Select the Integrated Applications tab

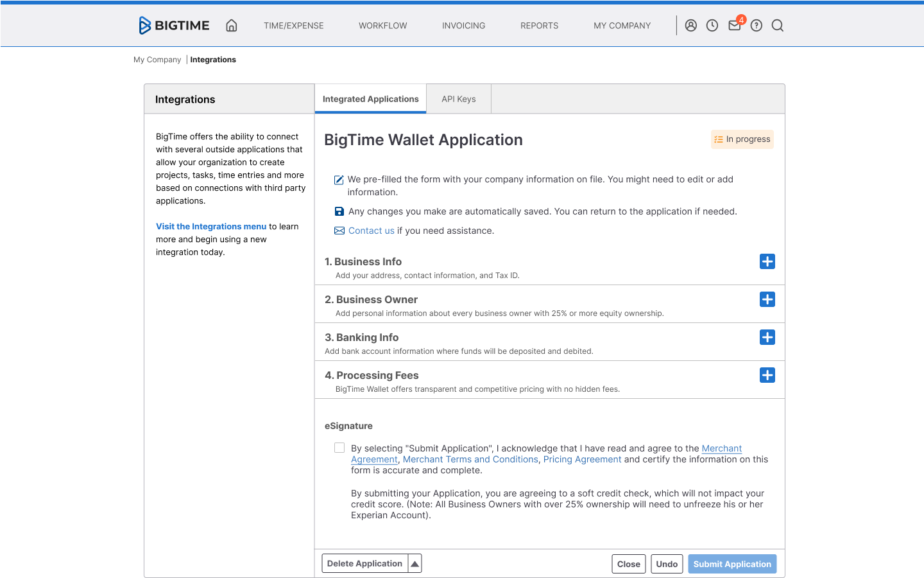pyautogui.click(x=371, y=99)
